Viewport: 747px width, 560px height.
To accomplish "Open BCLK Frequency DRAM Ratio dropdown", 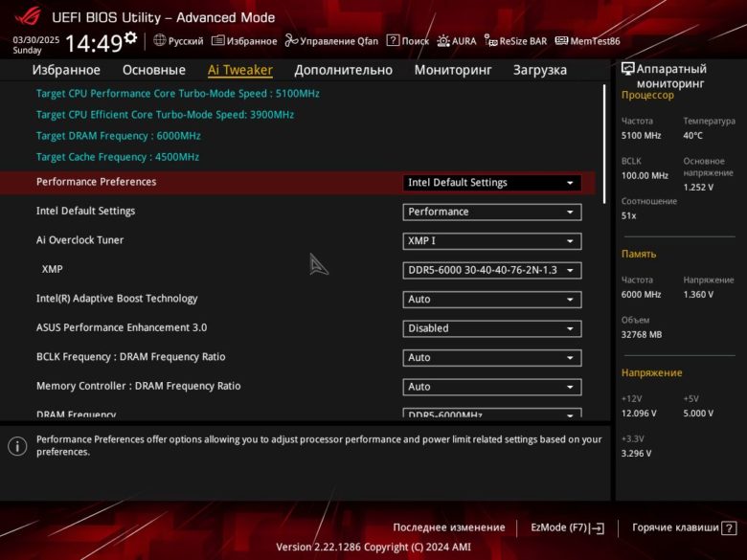I will point(491,358).
